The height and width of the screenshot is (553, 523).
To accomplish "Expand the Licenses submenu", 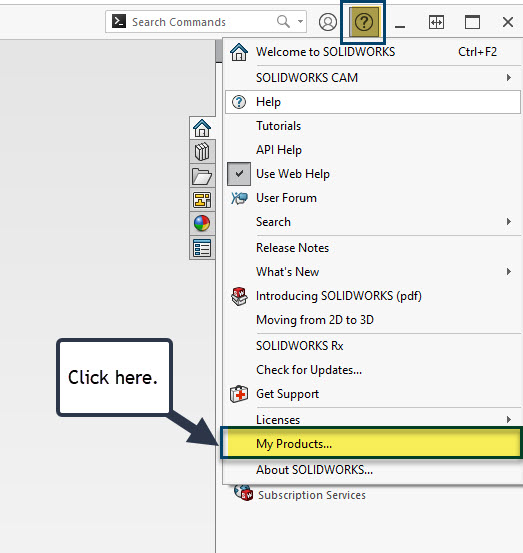I will [373, 419].
